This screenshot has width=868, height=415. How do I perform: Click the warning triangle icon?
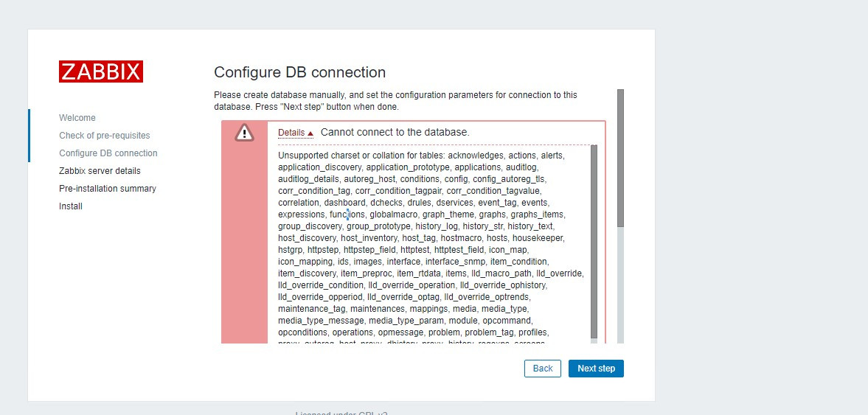click(244, 133)
